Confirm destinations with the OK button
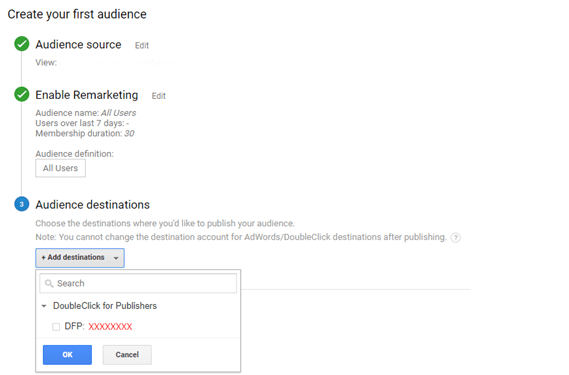Viewport: 569px width, 375px height. (x=67, y=355)
